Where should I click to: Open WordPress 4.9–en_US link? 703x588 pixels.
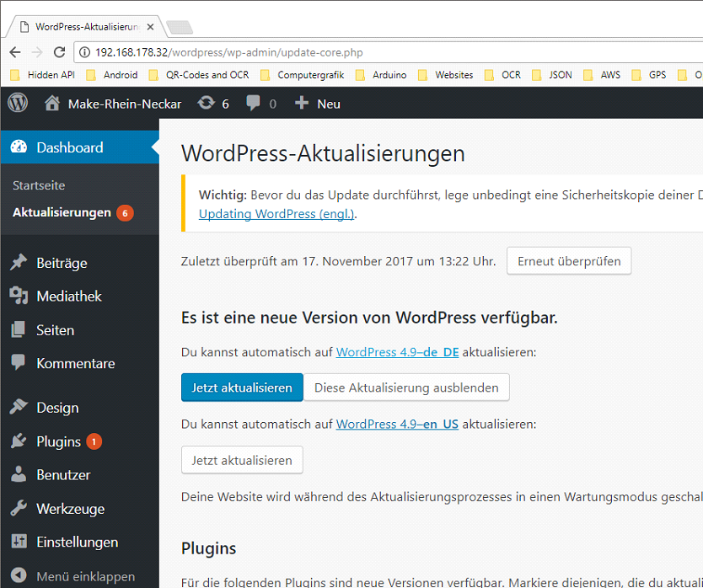click(x=397, y=424)
